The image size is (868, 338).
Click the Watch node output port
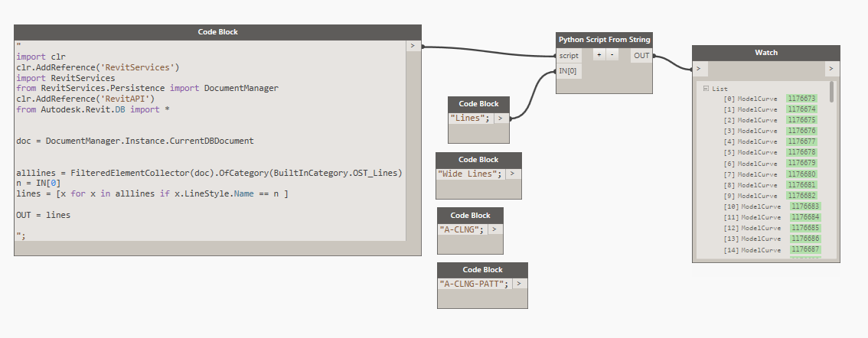[832, 69]
